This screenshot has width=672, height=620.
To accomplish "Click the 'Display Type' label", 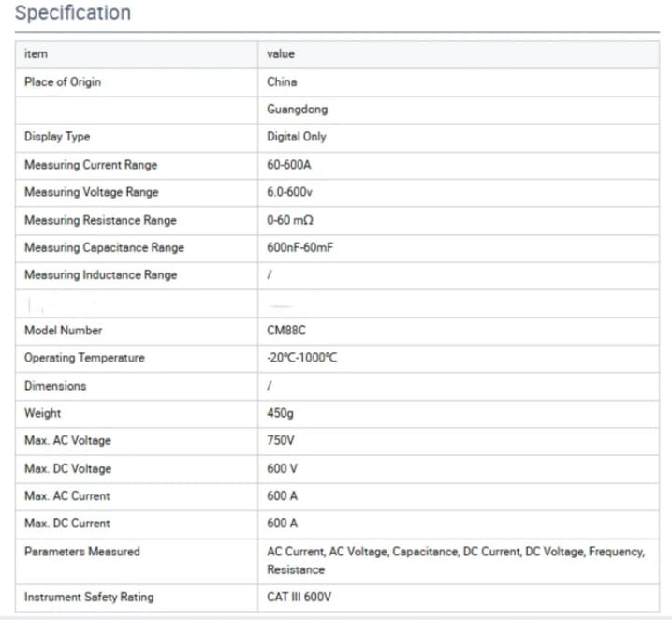I will point(57,137).
